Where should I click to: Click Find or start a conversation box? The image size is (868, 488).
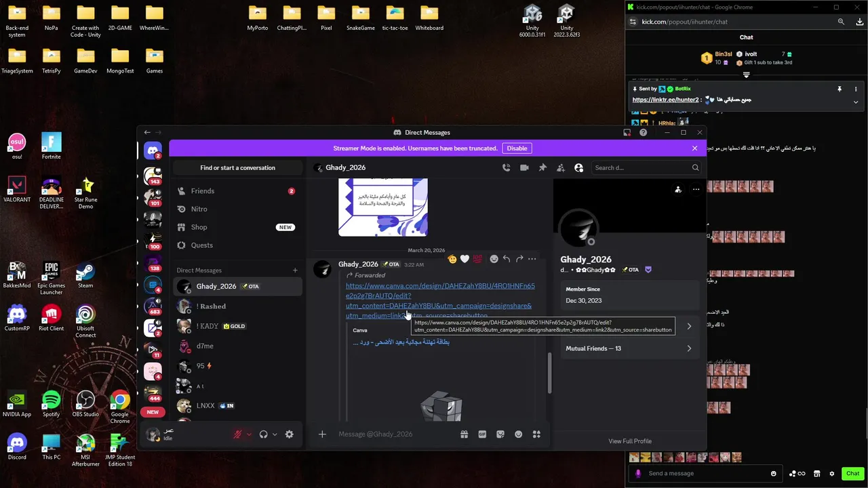pyautogui.click(x=237, y=167)
